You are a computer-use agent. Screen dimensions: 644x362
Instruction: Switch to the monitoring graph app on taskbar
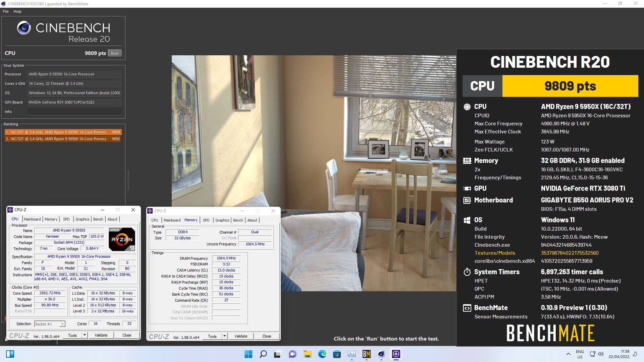pos(352,354)
